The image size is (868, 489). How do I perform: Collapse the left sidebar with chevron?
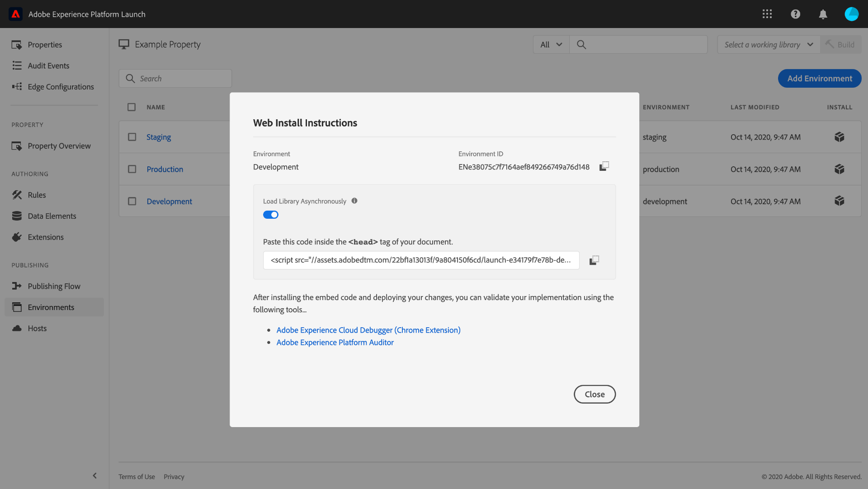pos(94,475)
